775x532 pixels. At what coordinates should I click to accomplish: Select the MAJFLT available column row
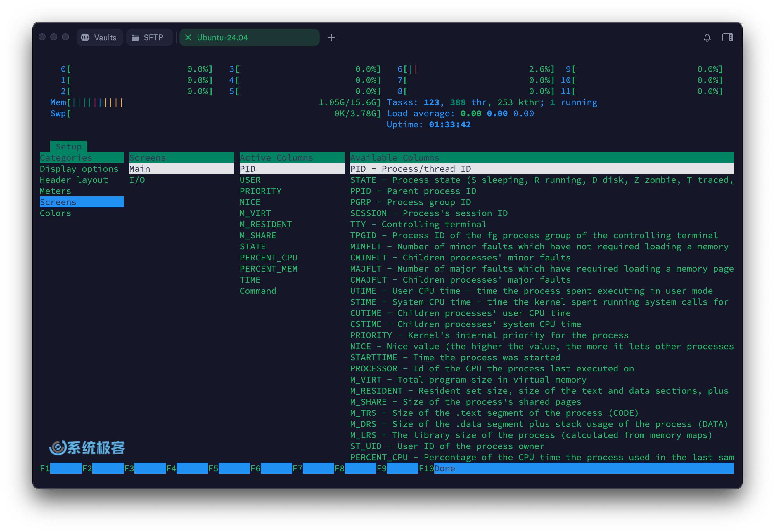point(542,269)
